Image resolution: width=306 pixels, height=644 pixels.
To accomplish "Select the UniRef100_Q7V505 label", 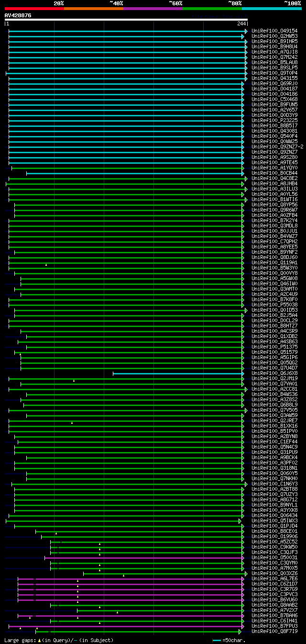I will click(x=274, y=410).
